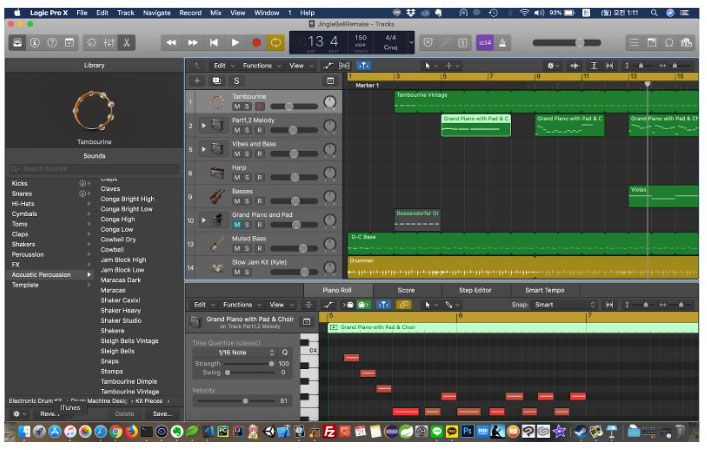
Task: Select the Acoustic Percussion category
Action: [x=49, y=275]
